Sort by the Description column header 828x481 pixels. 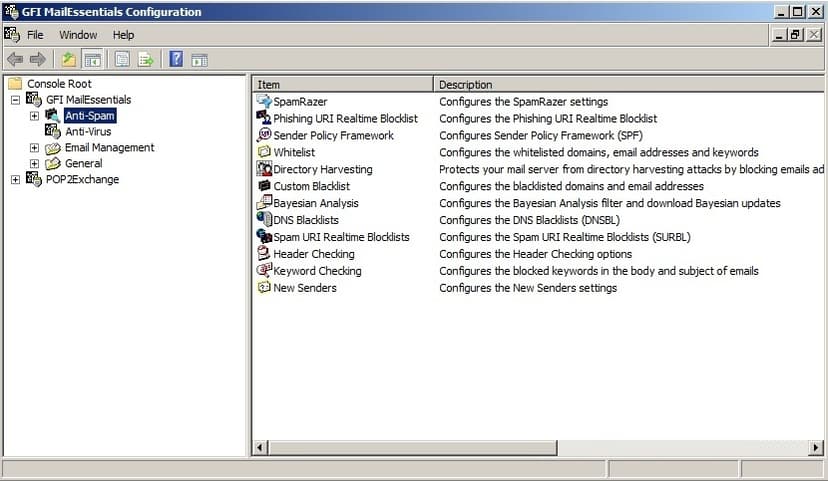[629, 84]
